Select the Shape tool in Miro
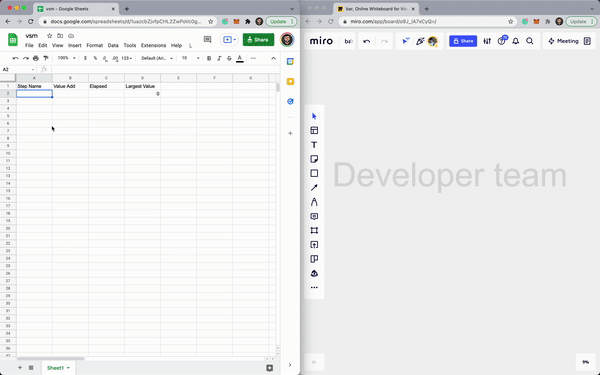This screenshot has height=375, width=600. (314, 173)
